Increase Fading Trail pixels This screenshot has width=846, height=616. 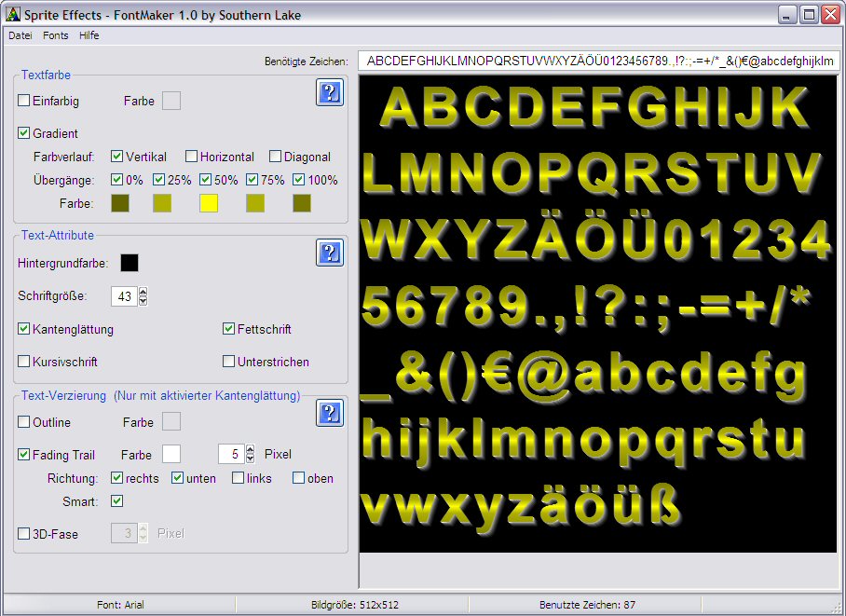click(x=251, y=449)
